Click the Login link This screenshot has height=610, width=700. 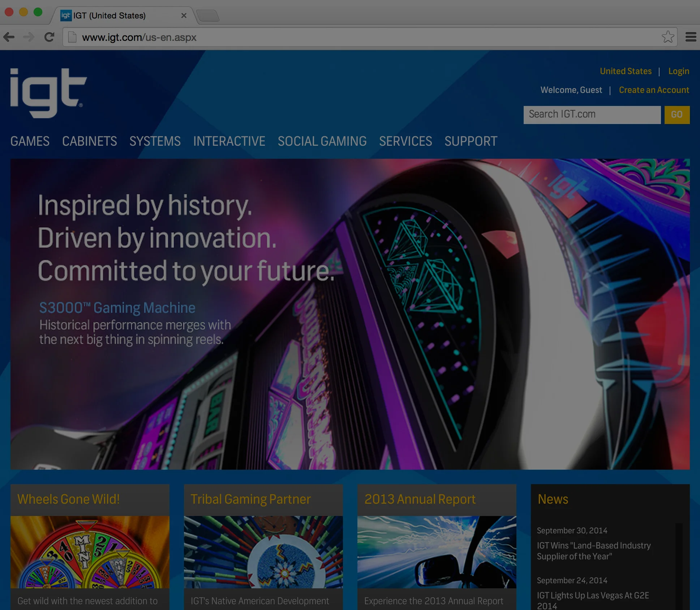(678, 71)
